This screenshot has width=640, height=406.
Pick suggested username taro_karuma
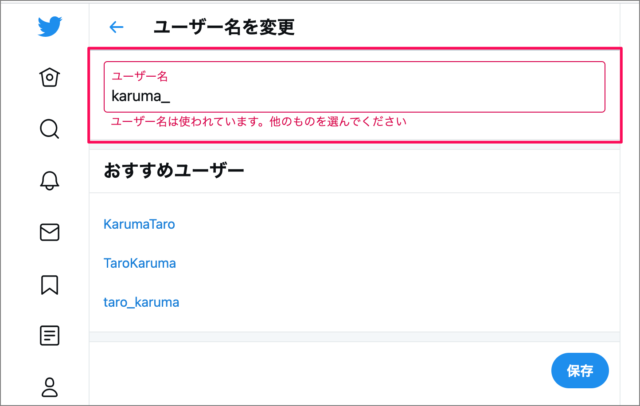point(141,301)
